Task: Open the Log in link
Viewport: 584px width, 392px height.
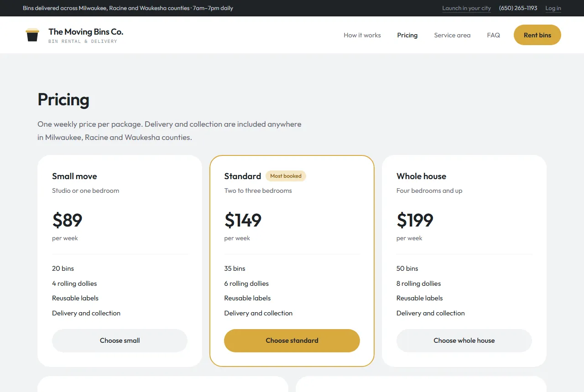Action: click(x=553, y=8)
